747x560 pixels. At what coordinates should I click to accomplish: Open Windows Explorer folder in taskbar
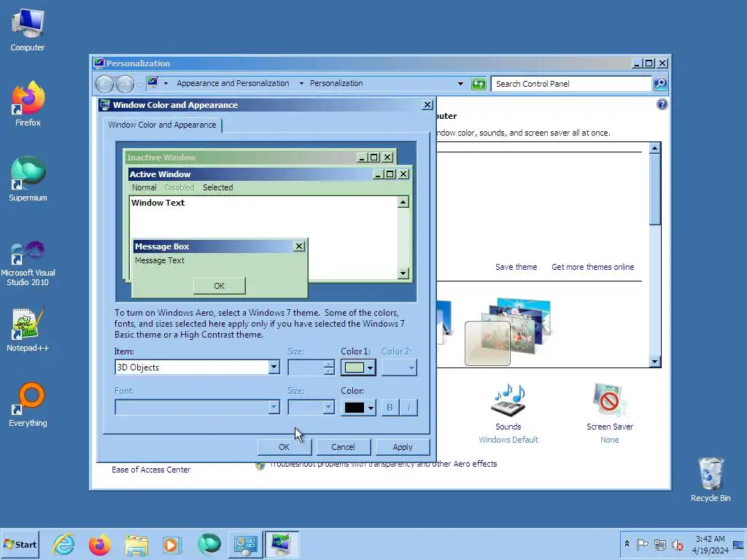click(136, 544)
